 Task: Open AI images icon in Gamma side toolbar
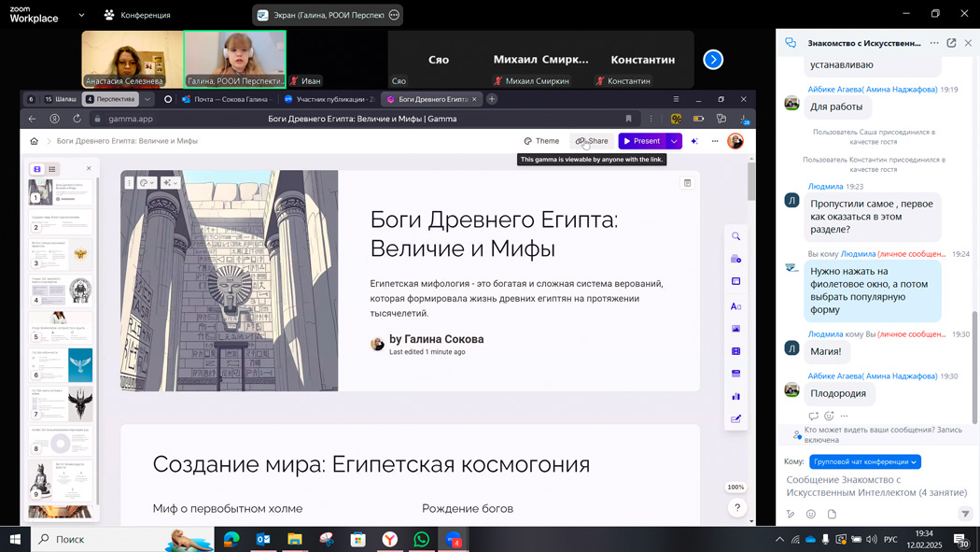[735, 259]
